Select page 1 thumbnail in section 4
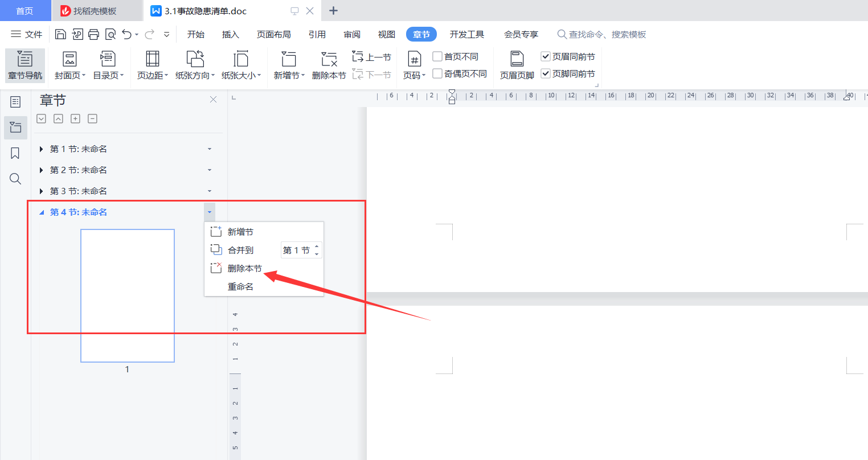 [x=128, y=295]
